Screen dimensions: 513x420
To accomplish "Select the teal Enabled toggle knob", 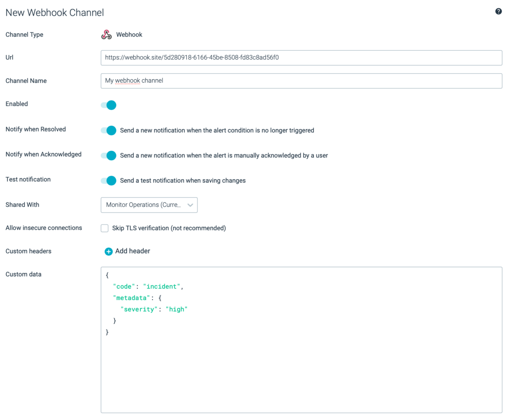I will [x=111, y=105].
